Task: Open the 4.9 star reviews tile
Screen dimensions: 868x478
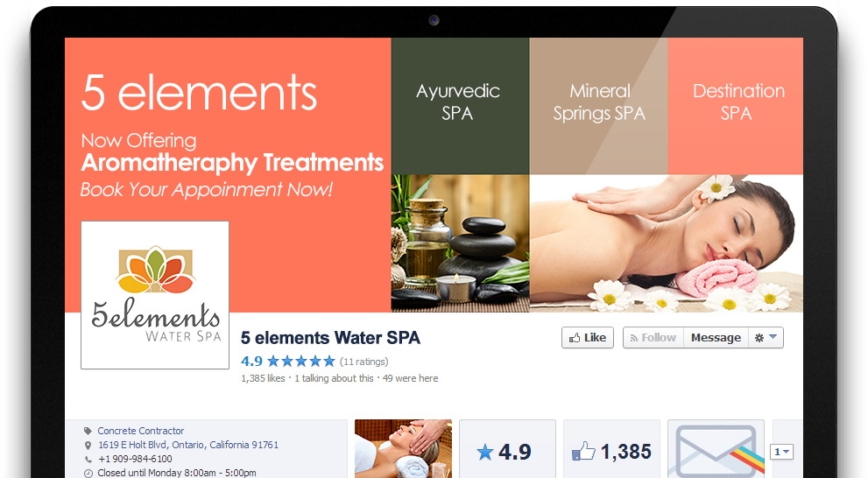Action: point(507,449)
